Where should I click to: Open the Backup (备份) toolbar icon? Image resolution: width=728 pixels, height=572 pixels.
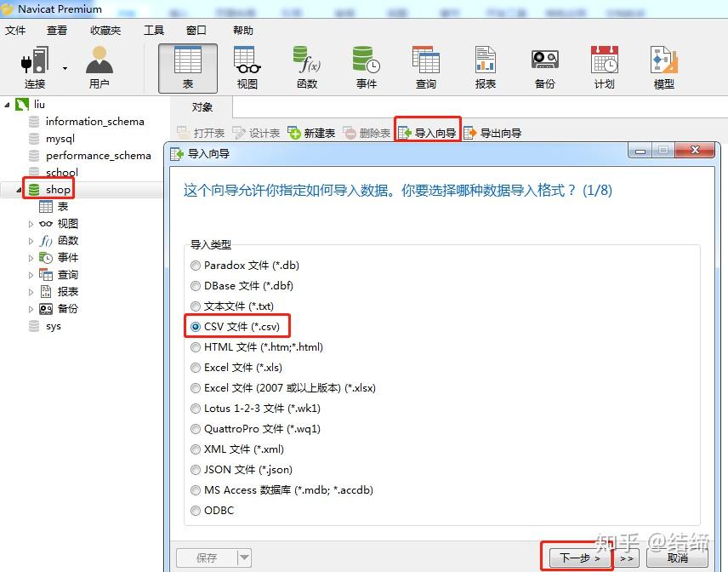(544, 68)
